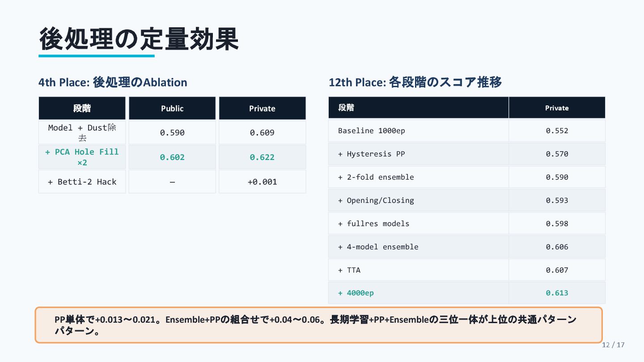The image size is (644, 362).
Task: Click the 4th Place Ablation heading
Action: [113, 82]
